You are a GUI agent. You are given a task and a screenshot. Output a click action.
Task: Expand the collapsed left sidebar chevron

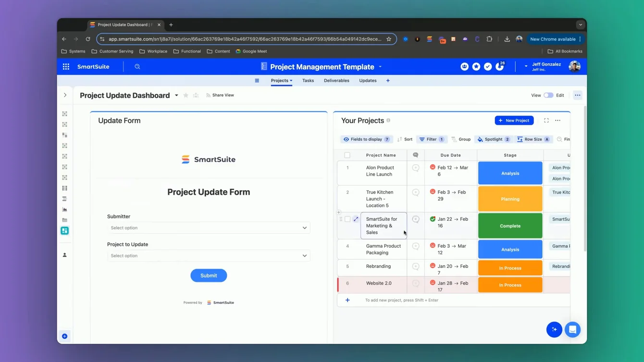[x=65, y=95]
